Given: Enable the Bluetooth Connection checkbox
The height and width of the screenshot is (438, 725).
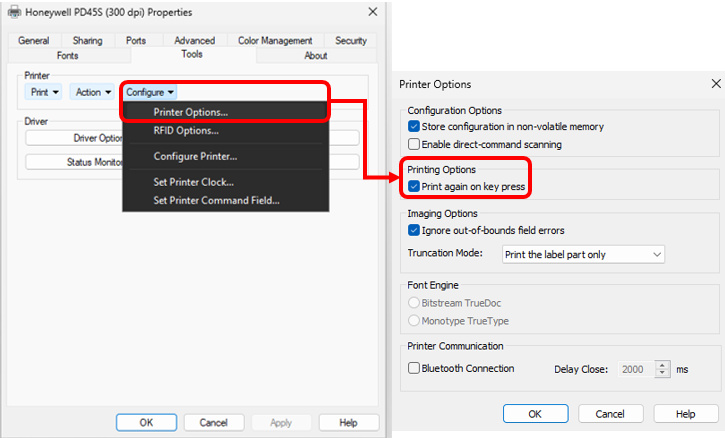Looking at the screenshot, I should tap(414, 368).
